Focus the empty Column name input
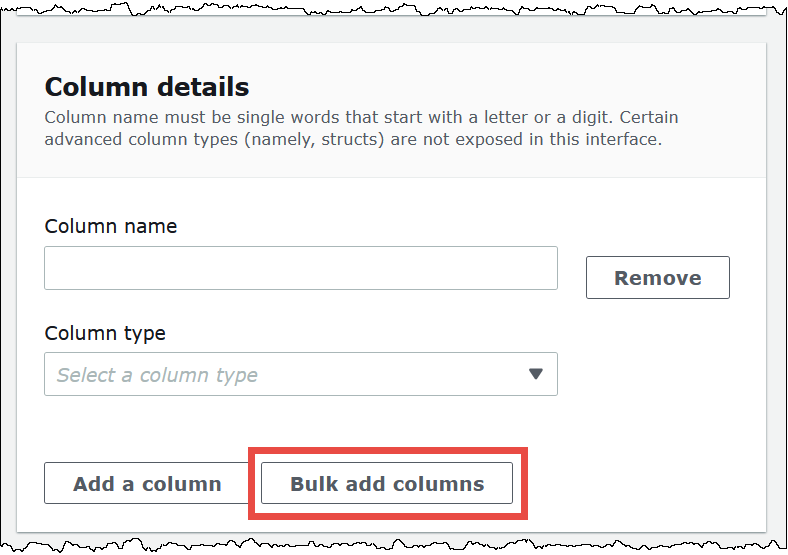This screenshot has height=555, width=788. pos(300,268)
